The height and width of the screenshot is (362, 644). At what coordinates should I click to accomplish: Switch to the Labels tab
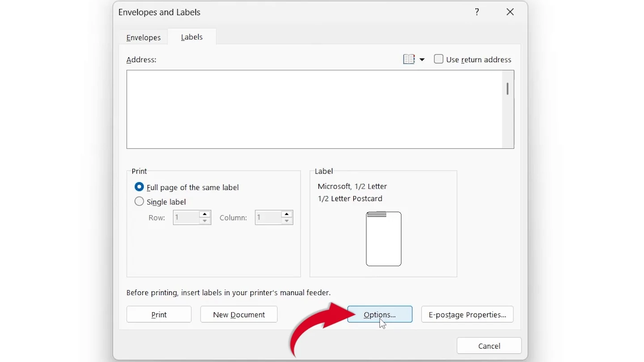tap(192, 37)
